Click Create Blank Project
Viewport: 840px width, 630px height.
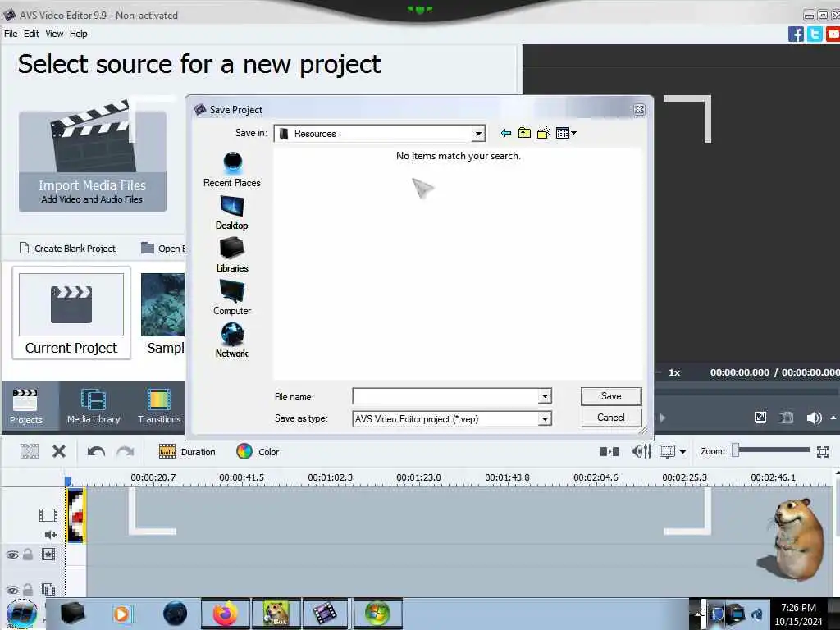67,249
